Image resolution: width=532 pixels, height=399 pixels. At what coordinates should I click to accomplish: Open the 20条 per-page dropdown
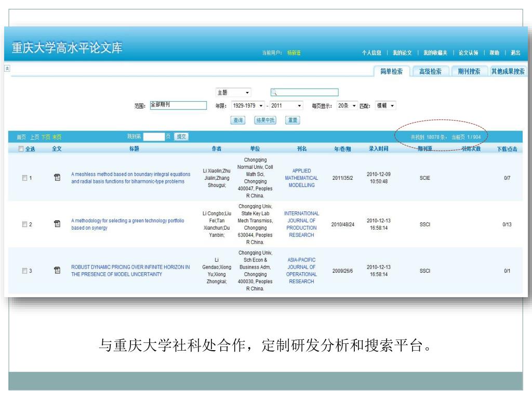347,105
